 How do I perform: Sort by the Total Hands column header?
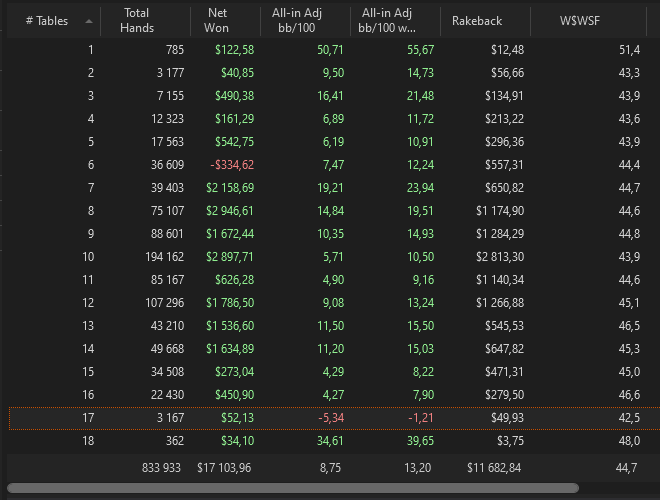tap(137, 20)
